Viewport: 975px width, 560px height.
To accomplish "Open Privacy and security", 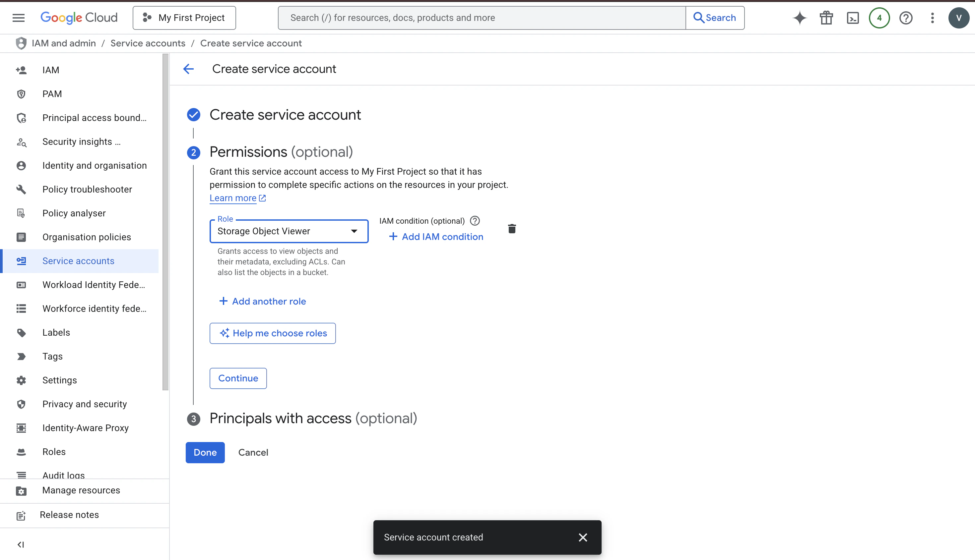I will pos(79,404).
